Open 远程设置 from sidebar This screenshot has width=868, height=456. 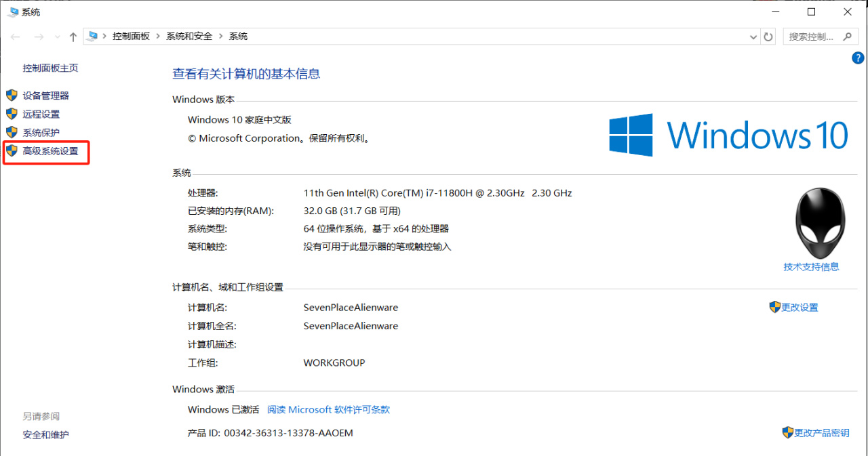41,114
